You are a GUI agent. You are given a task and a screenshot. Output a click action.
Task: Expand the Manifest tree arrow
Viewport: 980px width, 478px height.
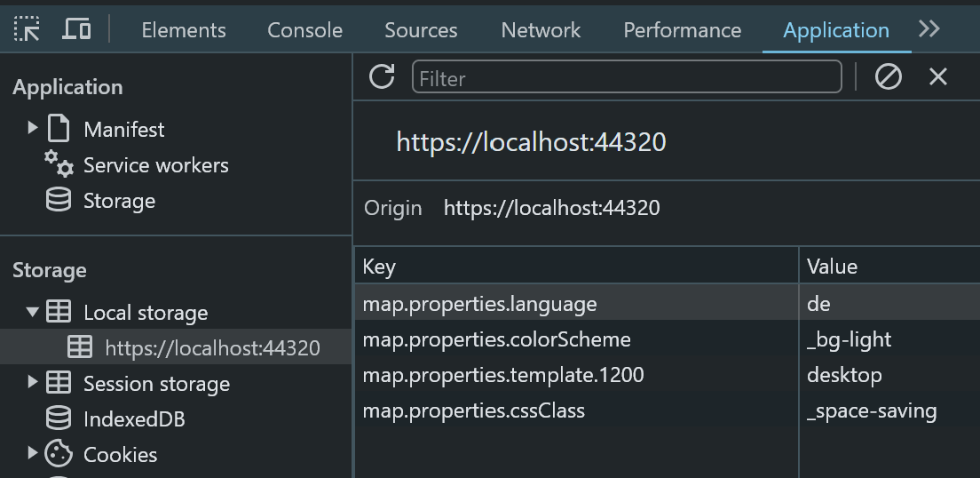coord(33,128)
